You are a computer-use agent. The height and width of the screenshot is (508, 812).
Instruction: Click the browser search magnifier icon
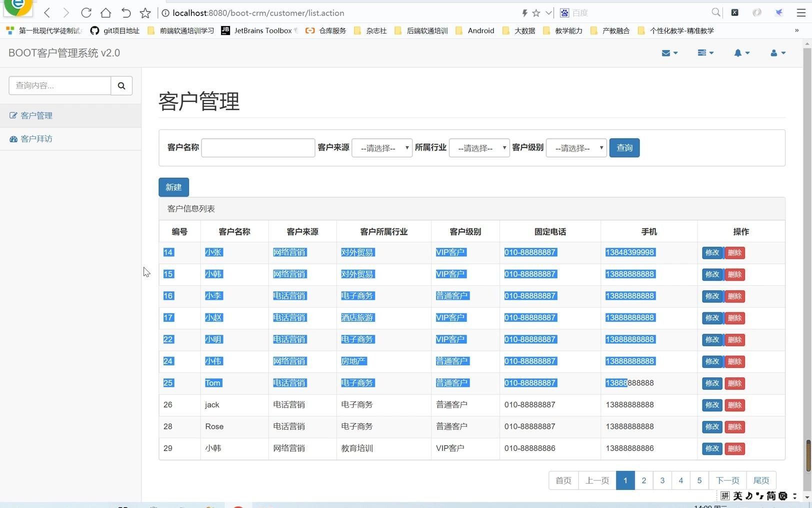pyautogui.click(x=716, y=13)
